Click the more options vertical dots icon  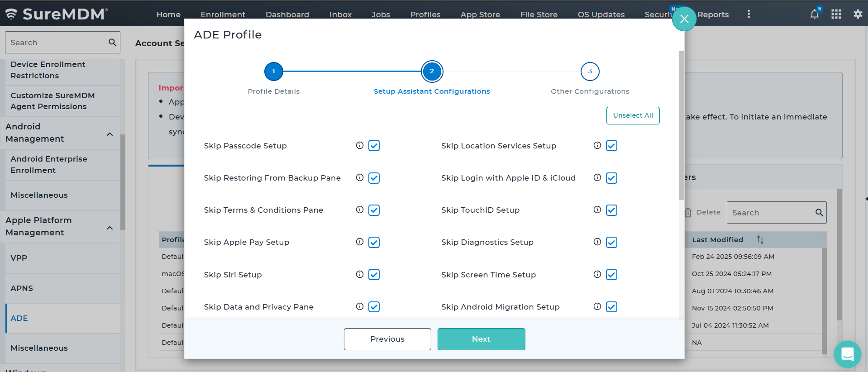click(x=749, y=14)
